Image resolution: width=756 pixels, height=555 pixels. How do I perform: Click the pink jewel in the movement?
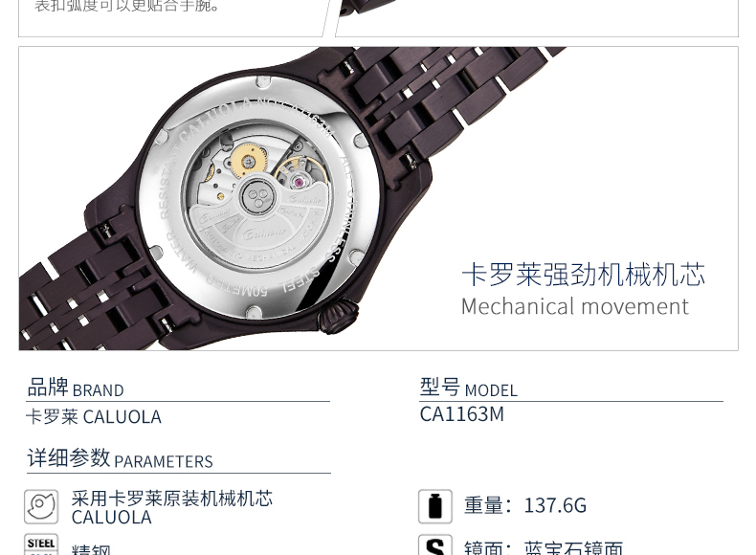point(300,182)
